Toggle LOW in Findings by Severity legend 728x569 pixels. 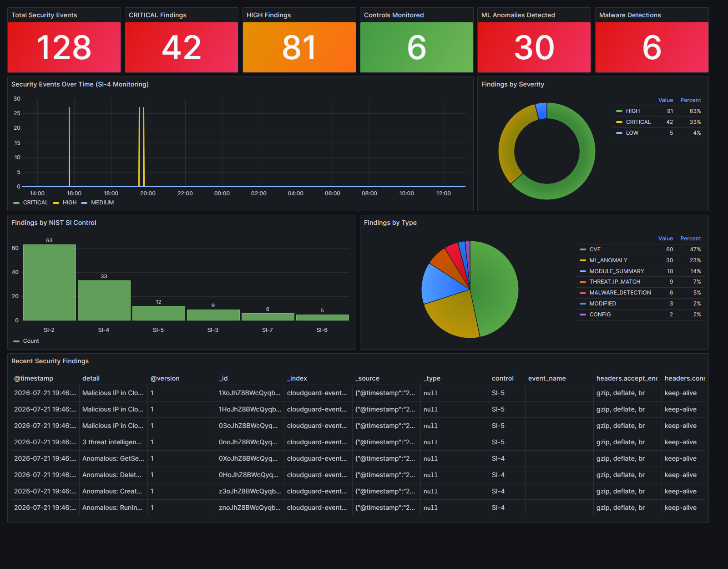click(x=632, y=133)
